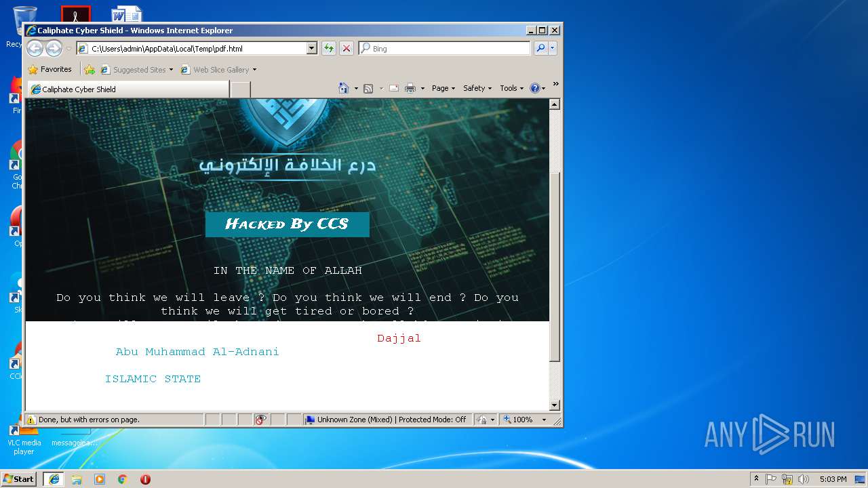The image size is (868, 488).
Task: Click the Internet Explorer taskbar button
Action: 54,479
